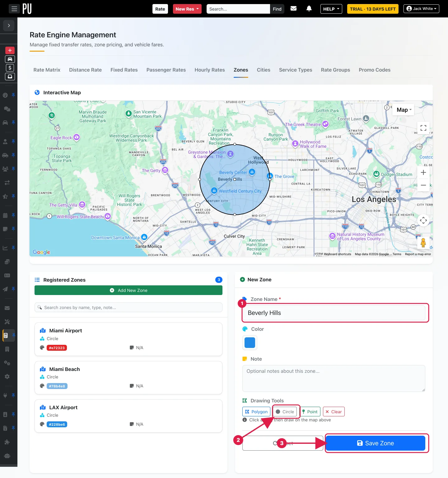Toggle the pin next to paper plane icon
Viewport: 448px width, 478px height.
[13, 289]
